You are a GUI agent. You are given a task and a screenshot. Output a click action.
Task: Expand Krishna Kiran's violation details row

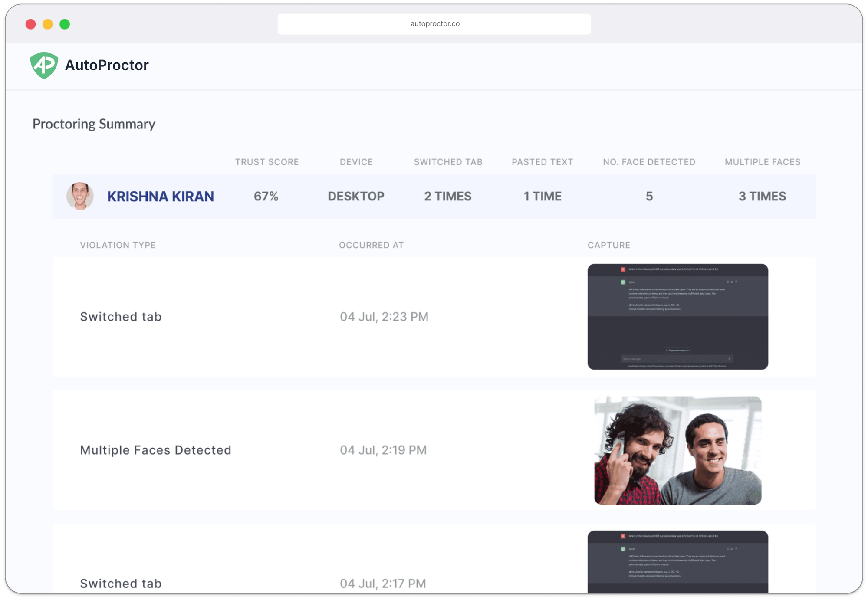pyautogui.click(x=161, y=195)
